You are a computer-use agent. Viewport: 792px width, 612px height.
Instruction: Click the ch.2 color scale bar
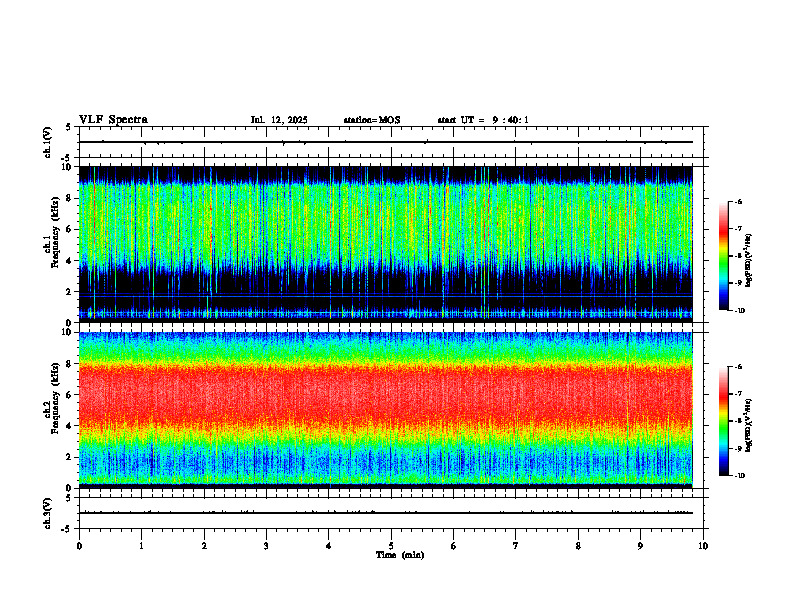(724, 421)
